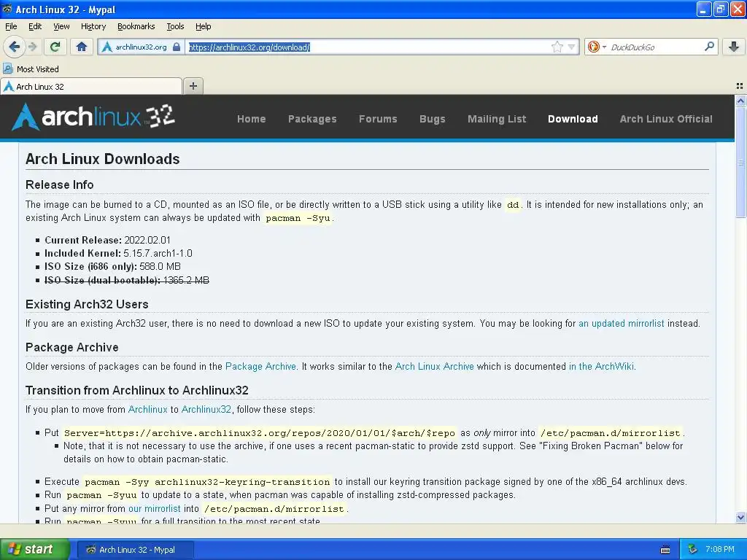Click the magnifier search icon
Viewport: 747px width, 560px height.
coord(709,46)
